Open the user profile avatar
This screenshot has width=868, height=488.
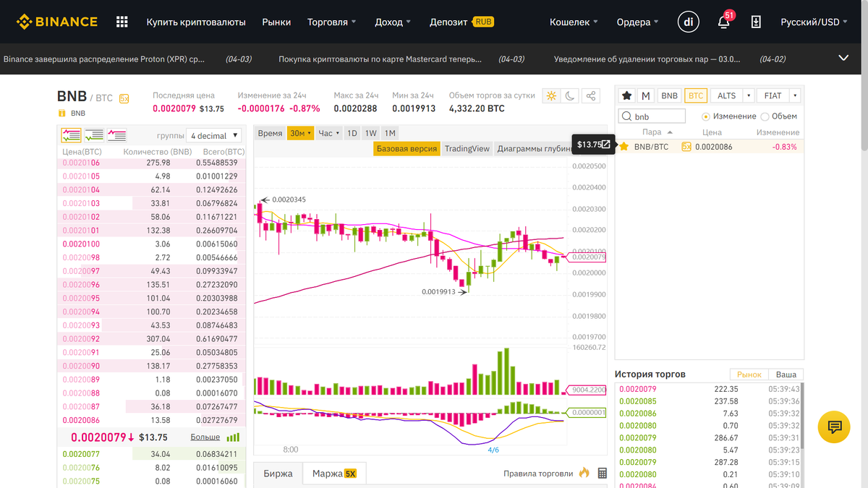pyautogui.click(x=688, y=22)
